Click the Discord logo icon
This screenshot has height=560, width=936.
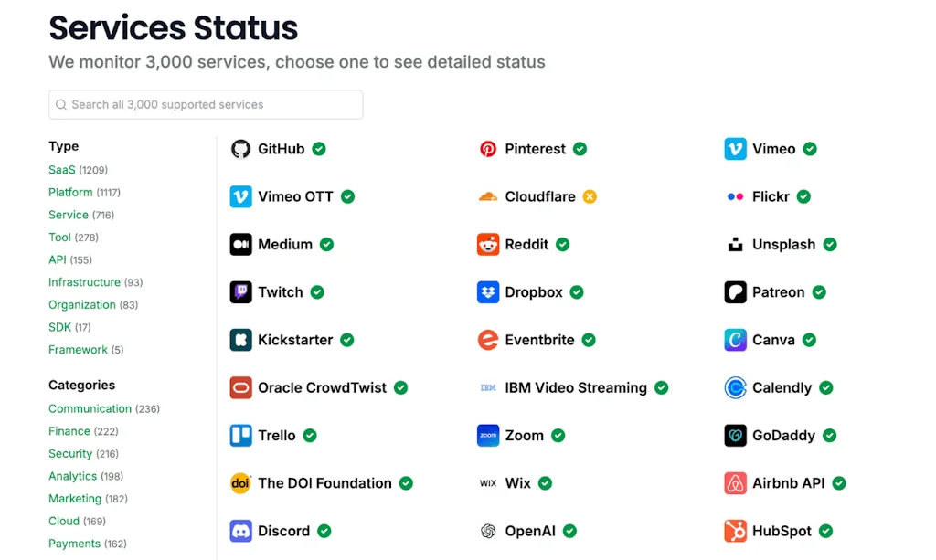click(x=240, y=531)
